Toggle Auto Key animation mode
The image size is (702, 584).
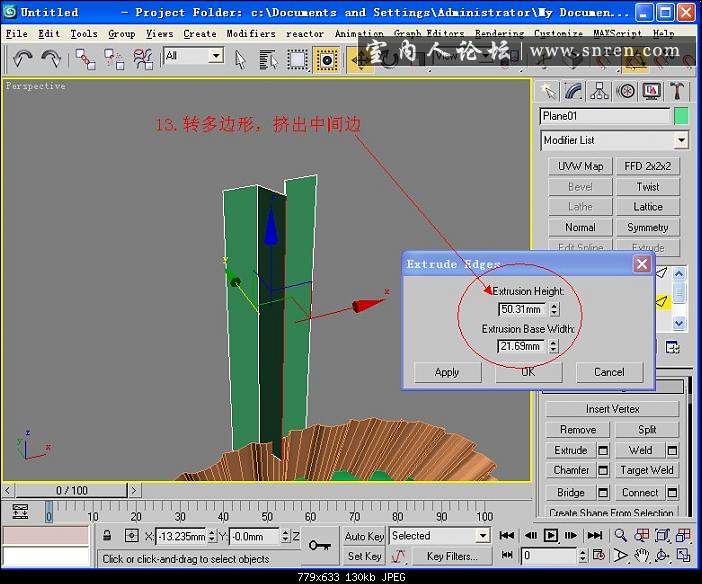pos(364,536)
